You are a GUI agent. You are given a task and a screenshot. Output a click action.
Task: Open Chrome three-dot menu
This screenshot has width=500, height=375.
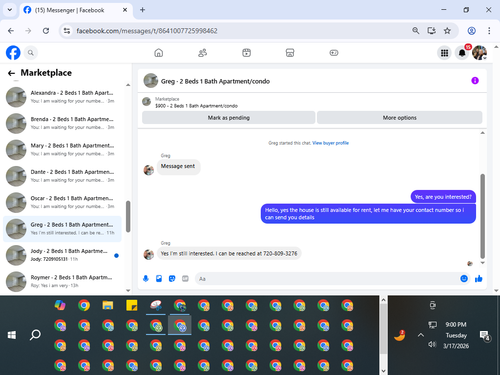(489, 31)
